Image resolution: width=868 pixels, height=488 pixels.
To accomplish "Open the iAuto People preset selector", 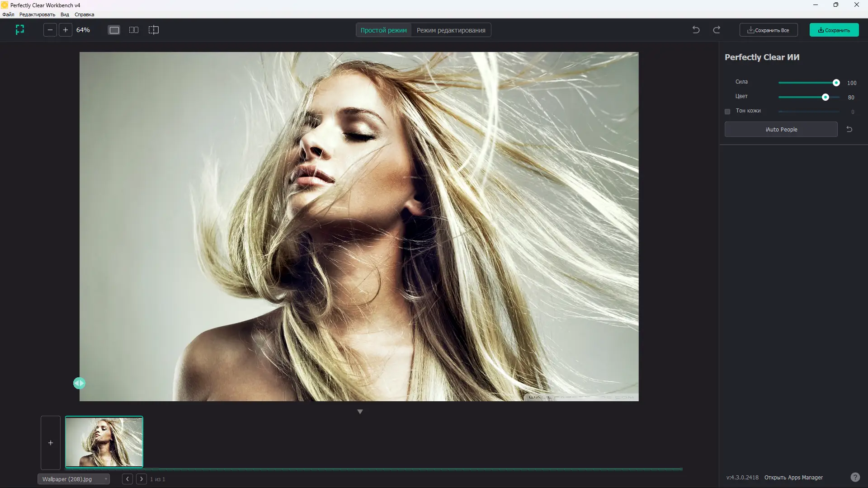I will 781,129.
